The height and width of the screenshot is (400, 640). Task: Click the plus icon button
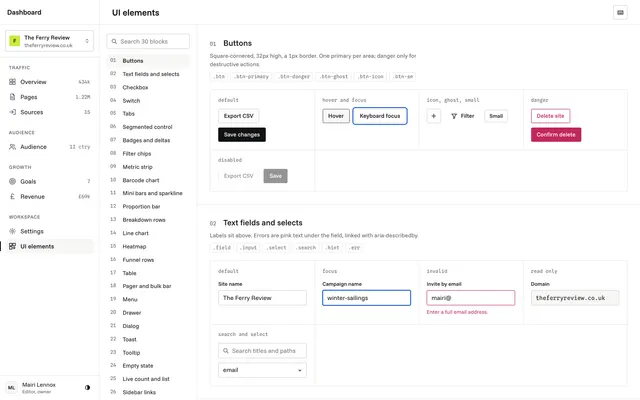pos(433,116)
